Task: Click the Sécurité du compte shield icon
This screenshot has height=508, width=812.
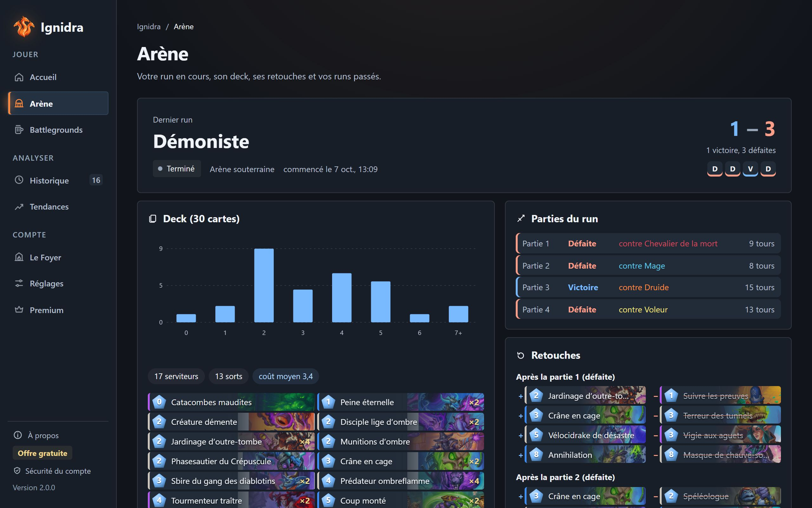Action: tap(17, 471)
